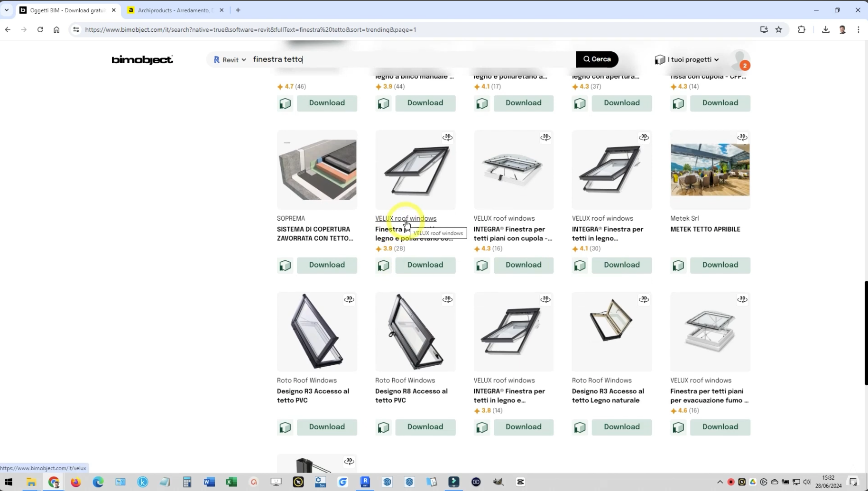Click 3D icon on Designo R3 Legno naturale
The width and height of the screenshot is (868, 491).
point(644,299)
